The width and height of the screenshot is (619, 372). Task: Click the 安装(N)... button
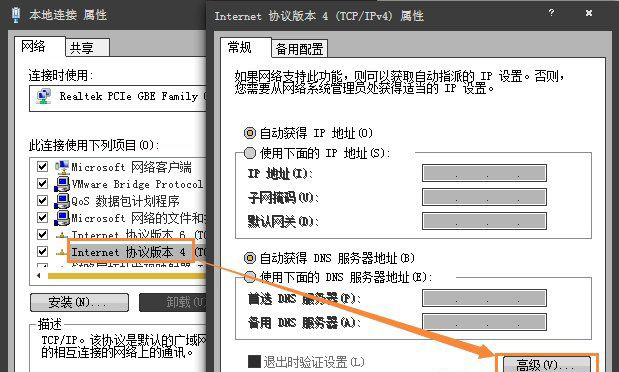[x=79, y=302]
